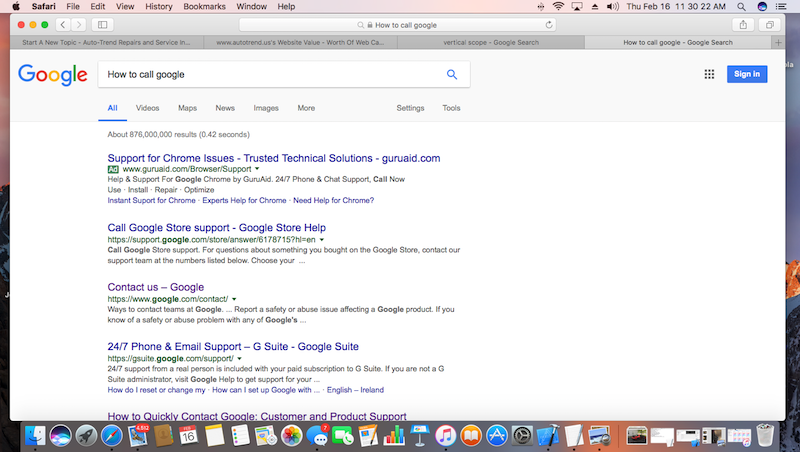Open iTunes in the Dock
Image resolution: width=800 pixels, height=452 pixels.
445,436
